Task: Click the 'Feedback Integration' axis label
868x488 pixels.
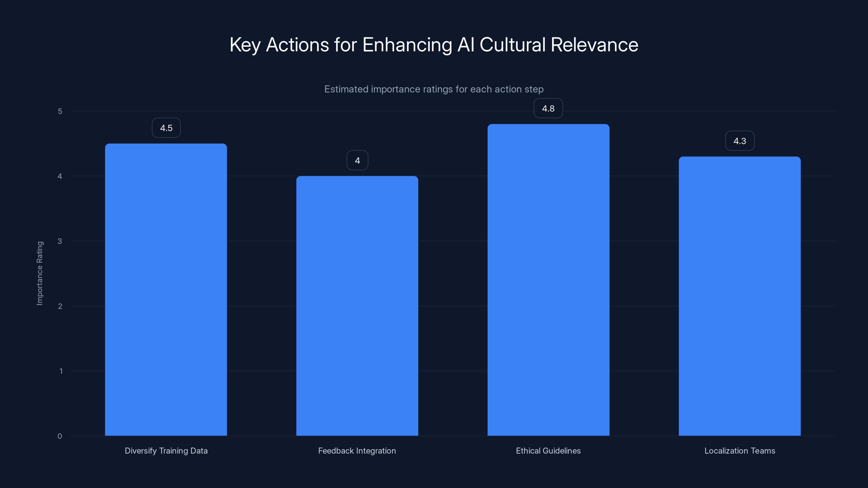Action: (357, 451)
